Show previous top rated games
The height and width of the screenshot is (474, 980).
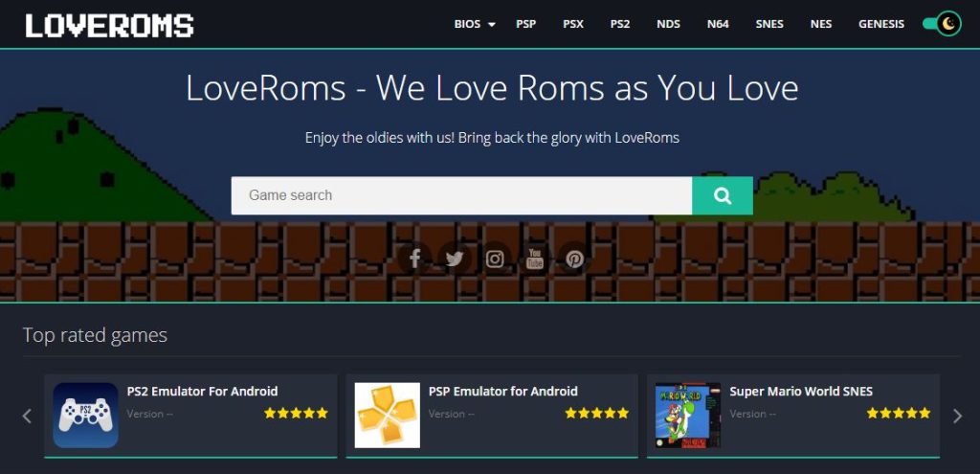click(x=27, y=416)
